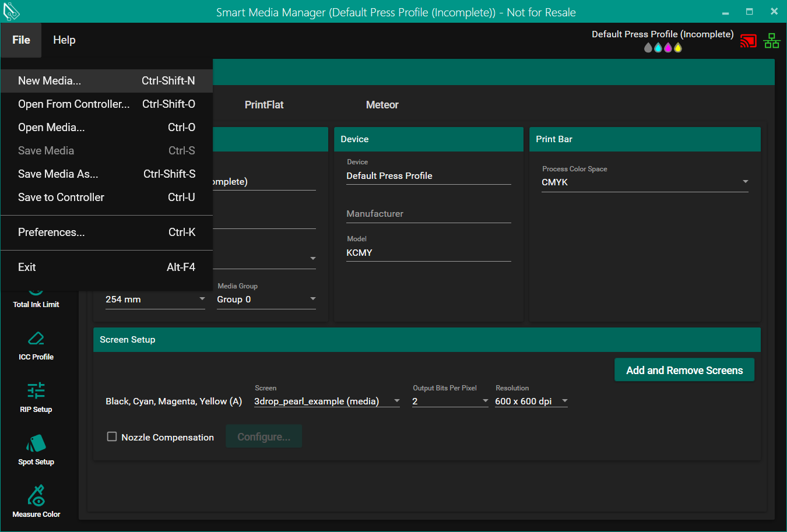The height and width of the screenshot is (532, 787).
Task: Click the Manufacturer input field
Action: 428,214
